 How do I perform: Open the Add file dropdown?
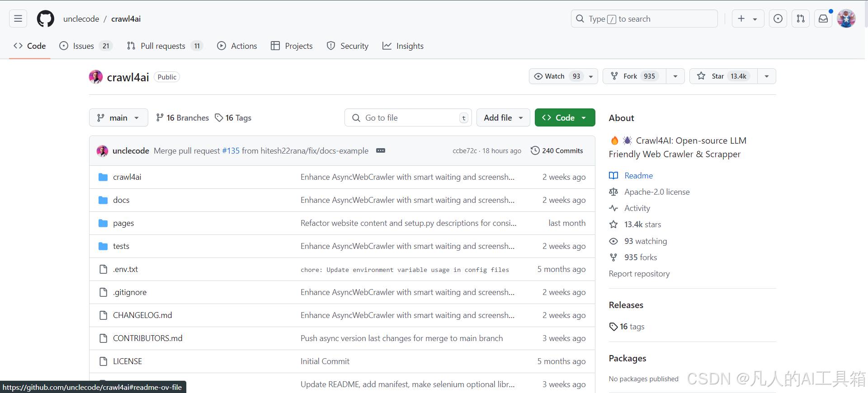[503, 117]
